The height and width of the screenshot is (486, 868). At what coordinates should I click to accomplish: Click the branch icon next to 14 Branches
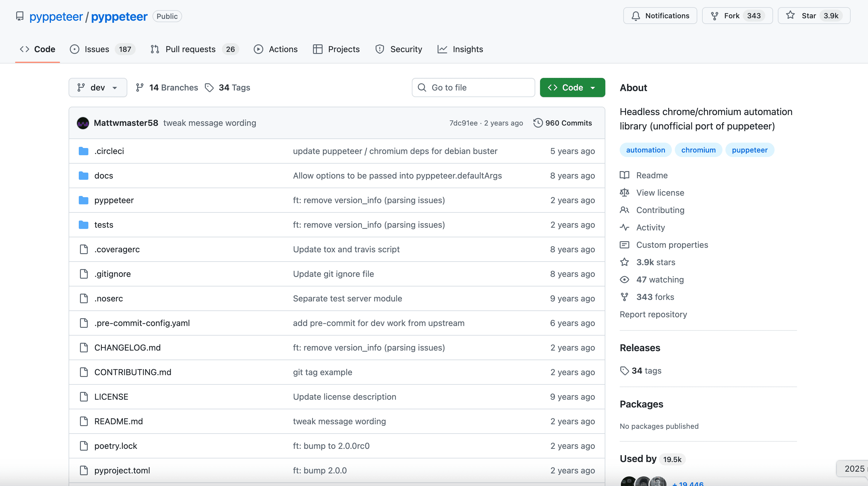[140, 87]
